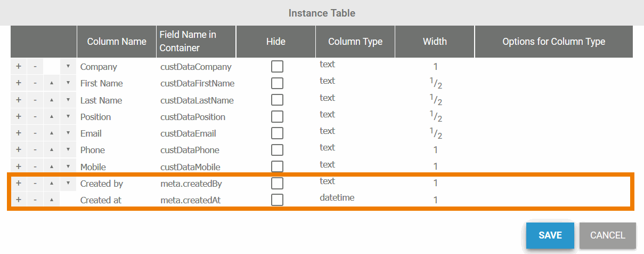Click the Options for Column Type header
644x254 pixels.
coord(553,42)
